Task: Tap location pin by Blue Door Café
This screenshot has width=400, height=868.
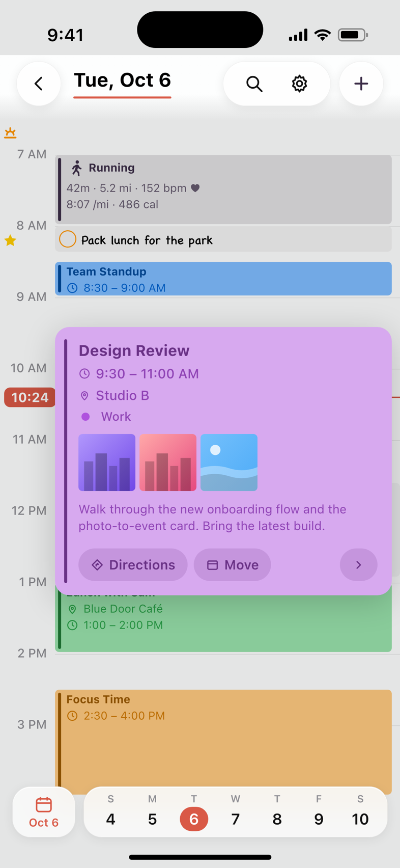Action: pyautogui.click(x=72, y=609)
